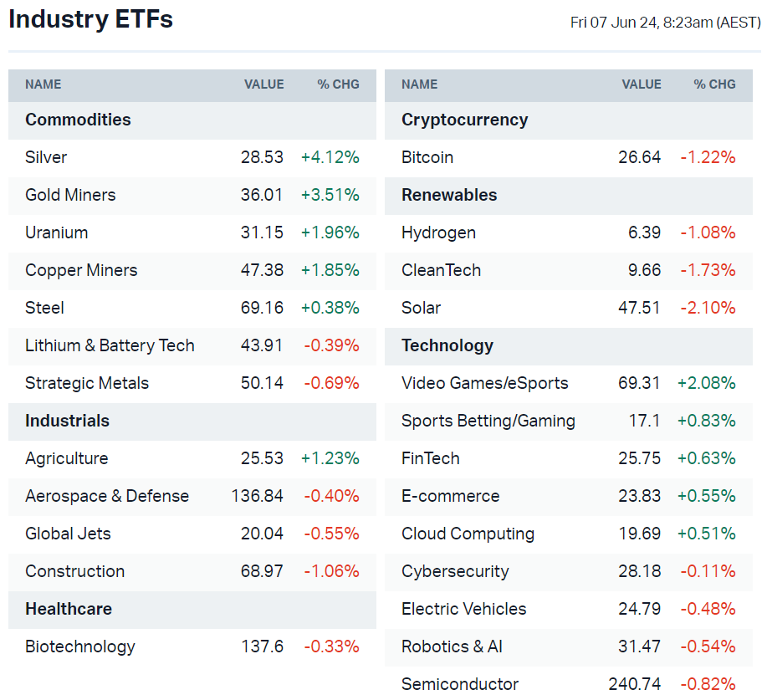Image resolution: width=767 pixels, height=700 pixels.
Task: Click the Aerospace & Defense entry
Action: (107, 496)
